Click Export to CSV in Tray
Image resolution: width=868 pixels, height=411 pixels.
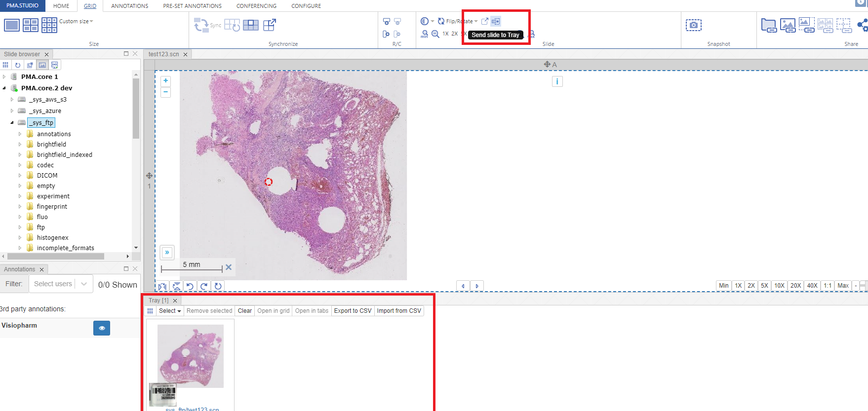pyautogui.click(x=353, y=311)
